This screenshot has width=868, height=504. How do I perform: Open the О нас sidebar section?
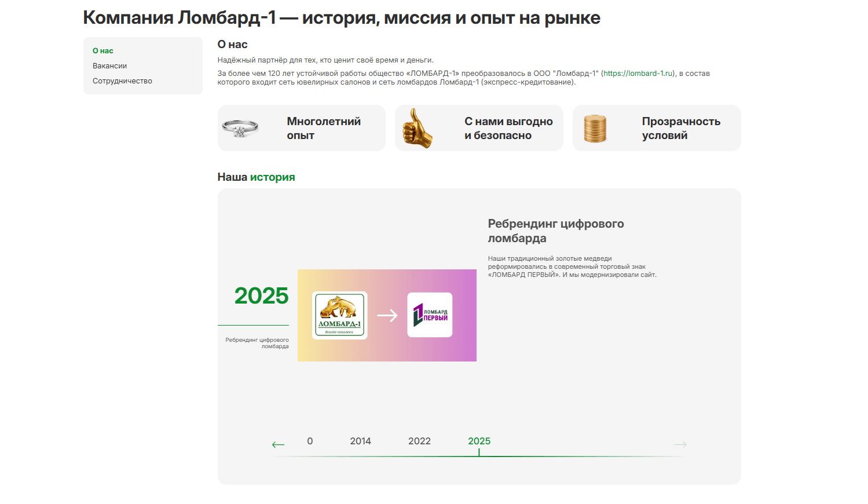point(103,51)
